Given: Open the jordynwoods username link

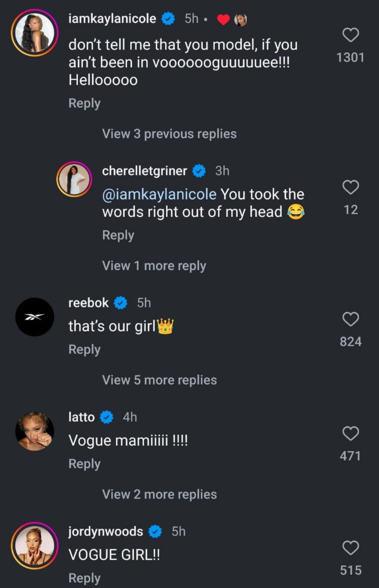Looking at the screenshot, I should (x=106, y=532).
